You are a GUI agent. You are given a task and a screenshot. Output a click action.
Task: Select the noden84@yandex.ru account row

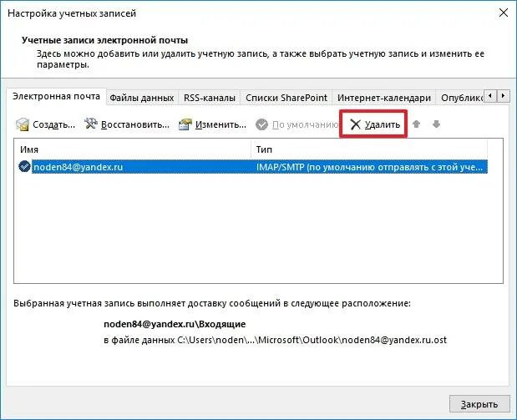[x=253, y=167]
